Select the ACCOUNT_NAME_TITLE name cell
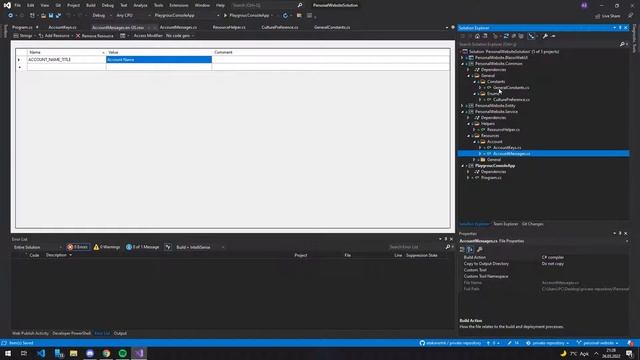Image resolution: width=640 pixels, height=360 pixels. (66, 60)
